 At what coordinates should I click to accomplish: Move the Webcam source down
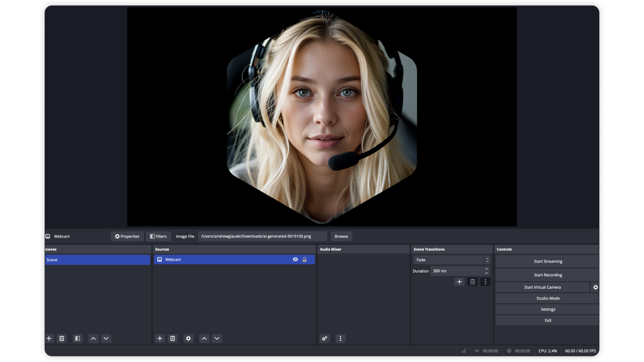(x=217, y=338)
